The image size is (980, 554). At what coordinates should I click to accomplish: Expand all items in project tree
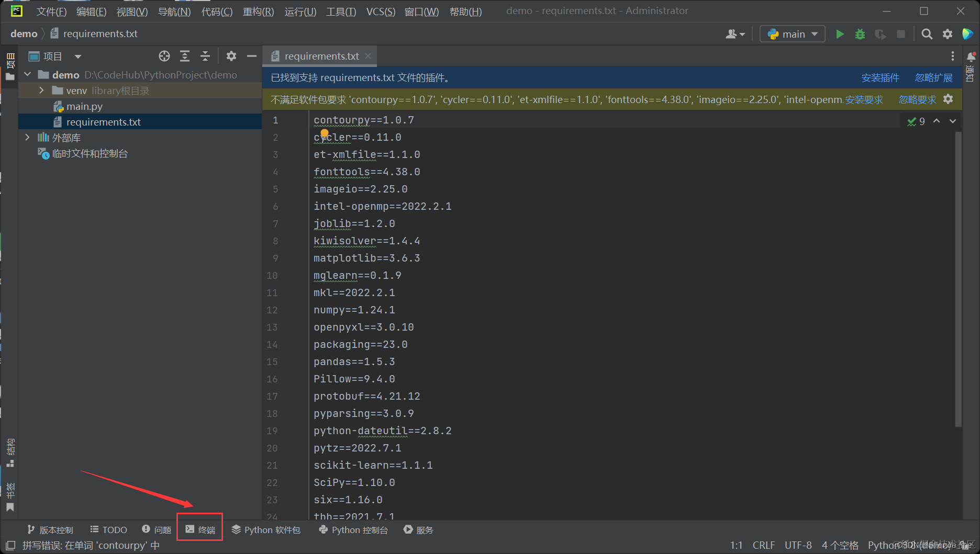click(185, 56)
